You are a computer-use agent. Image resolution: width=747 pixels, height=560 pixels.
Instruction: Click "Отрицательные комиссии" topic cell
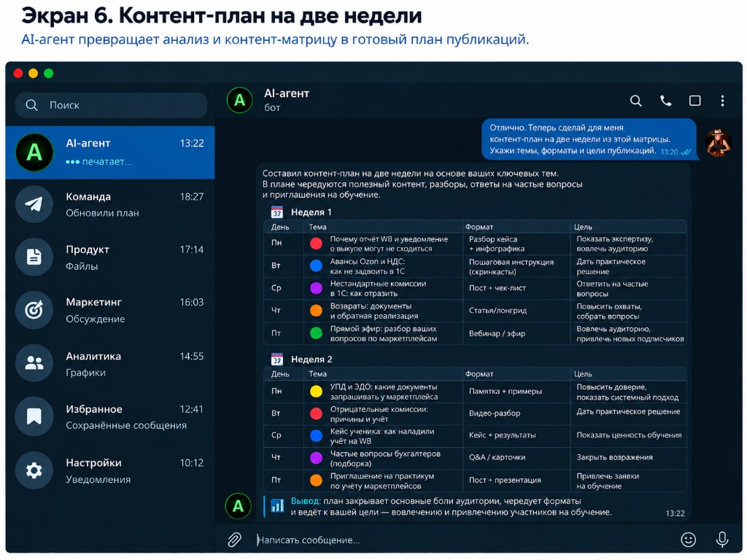(x=379, y=414)
